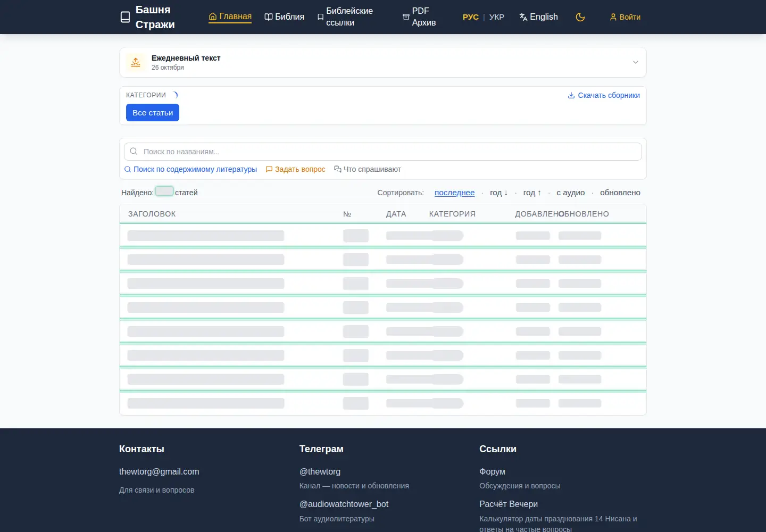Sort articles by последнее
The image size is (766, 532).
click(x=455, y=193)
